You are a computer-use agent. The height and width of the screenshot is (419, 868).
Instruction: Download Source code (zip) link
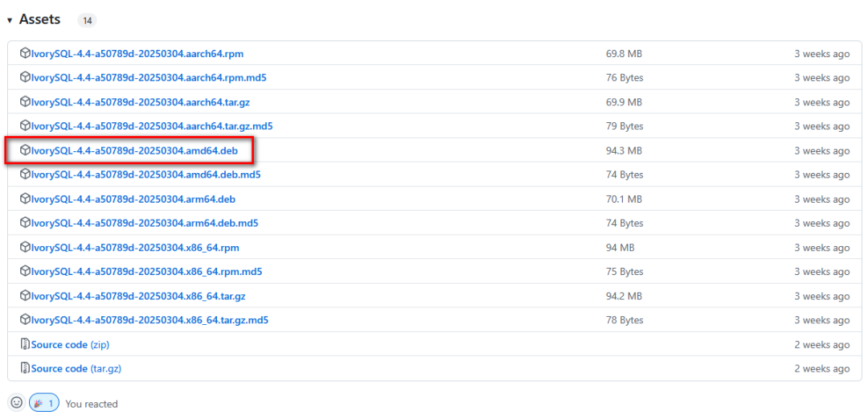click(x=70, y=345)
